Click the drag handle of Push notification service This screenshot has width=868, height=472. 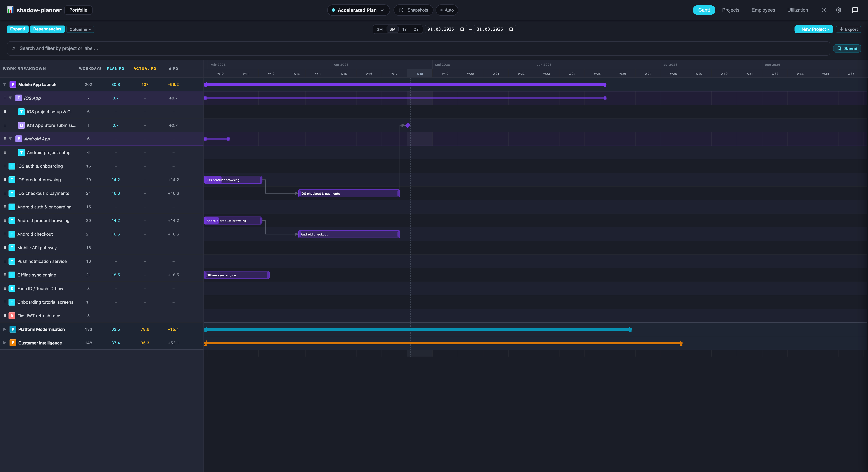(5, 261)
